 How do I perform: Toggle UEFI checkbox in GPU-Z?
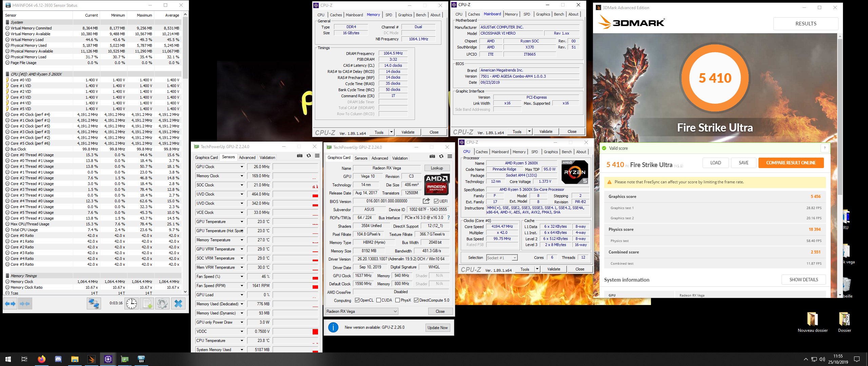(x=436, y=201)
